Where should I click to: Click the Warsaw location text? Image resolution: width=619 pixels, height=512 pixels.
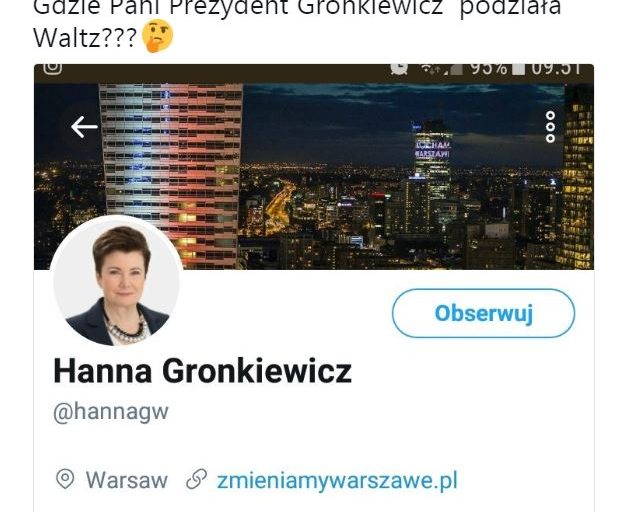point(127,480)
